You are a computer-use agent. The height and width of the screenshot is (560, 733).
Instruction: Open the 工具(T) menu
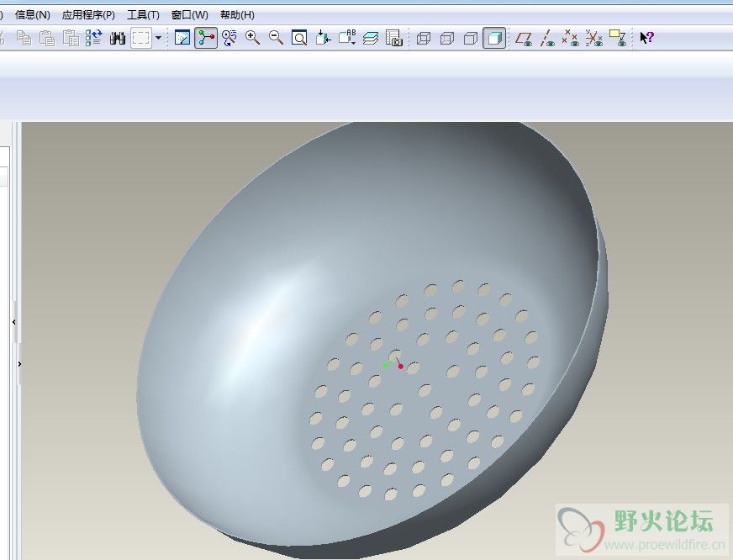[x=143, y=15]
